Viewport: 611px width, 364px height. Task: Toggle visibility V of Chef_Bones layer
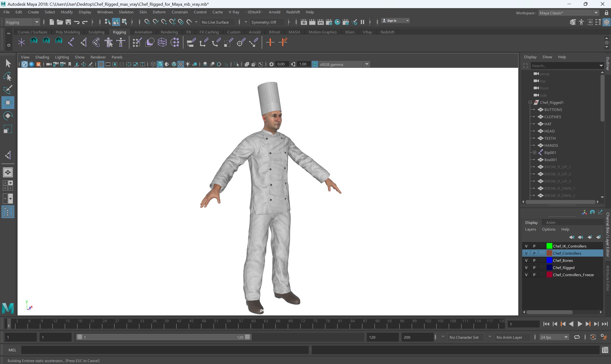coord(526,260)
